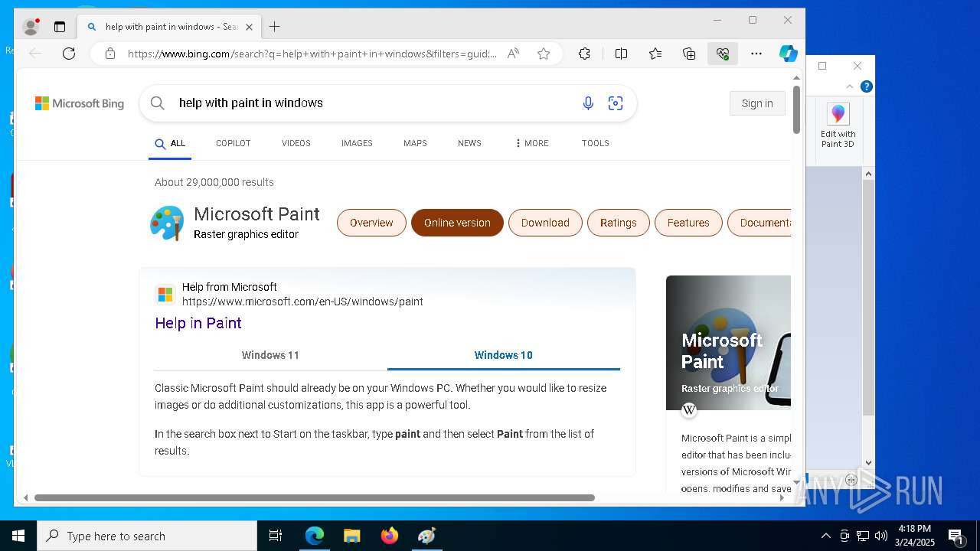Select the Ratings pill button
The width and height of the screenshot is (980, 551).
619,223
